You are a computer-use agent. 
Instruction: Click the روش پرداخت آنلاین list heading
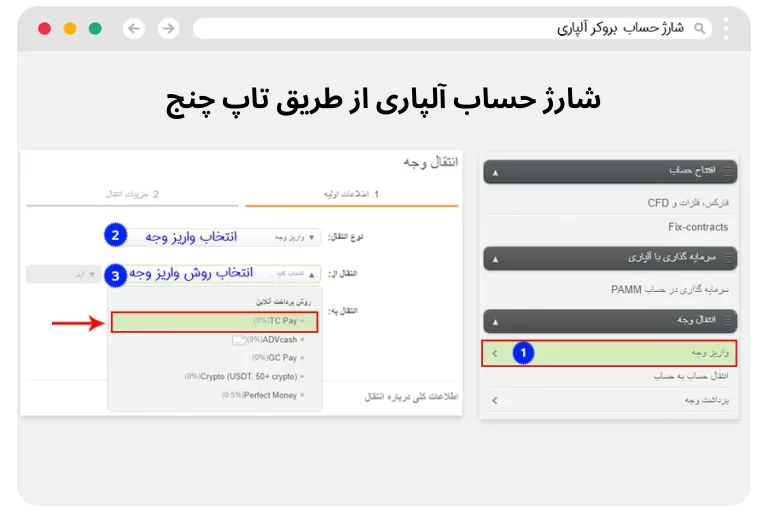(283, 302)
